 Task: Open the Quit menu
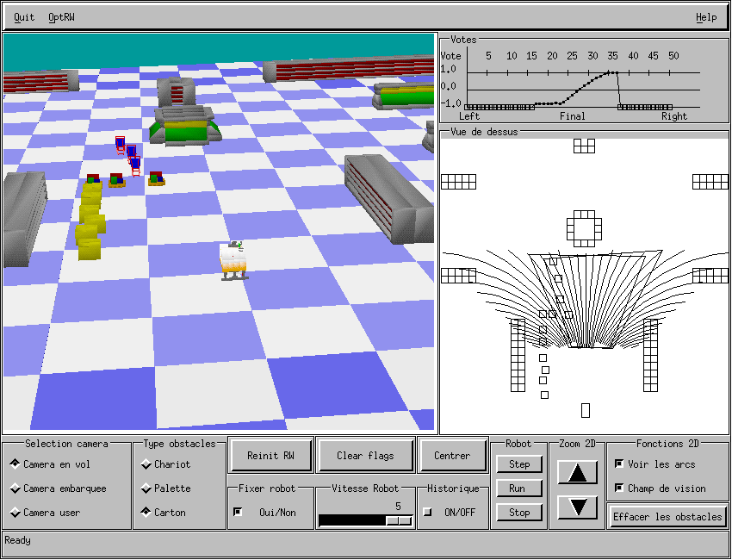pos(24,17)
